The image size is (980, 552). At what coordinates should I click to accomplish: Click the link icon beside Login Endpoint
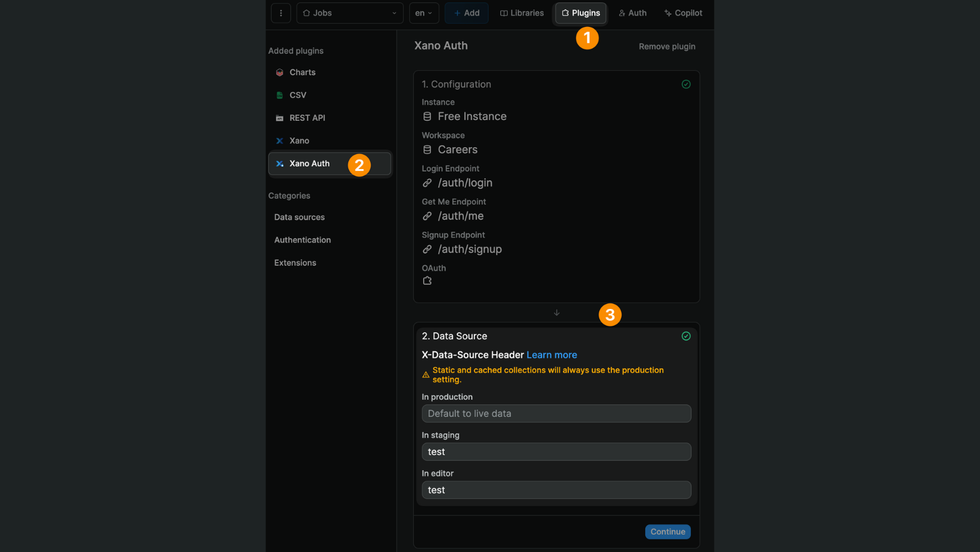click(427, 183)
